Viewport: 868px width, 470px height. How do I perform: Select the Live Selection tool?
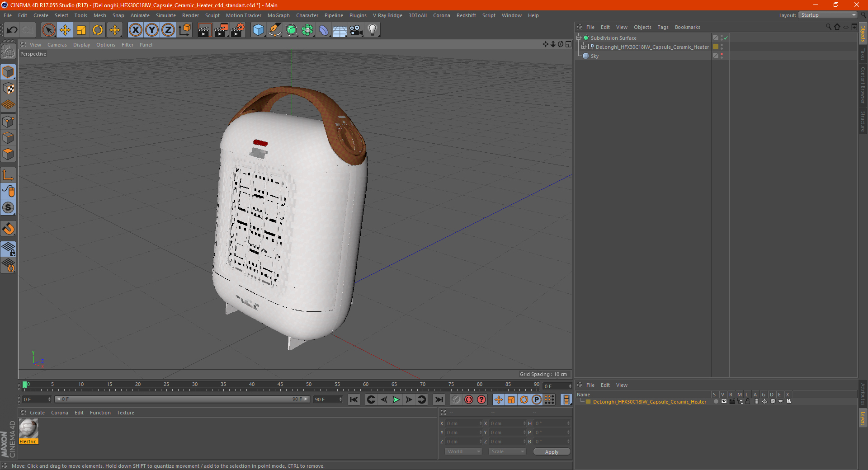(x=48, y=30)
